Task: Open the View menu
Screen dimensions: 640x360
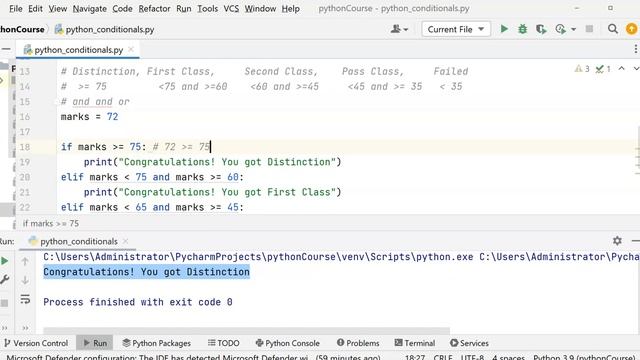Action: click(x=58, y=9)
